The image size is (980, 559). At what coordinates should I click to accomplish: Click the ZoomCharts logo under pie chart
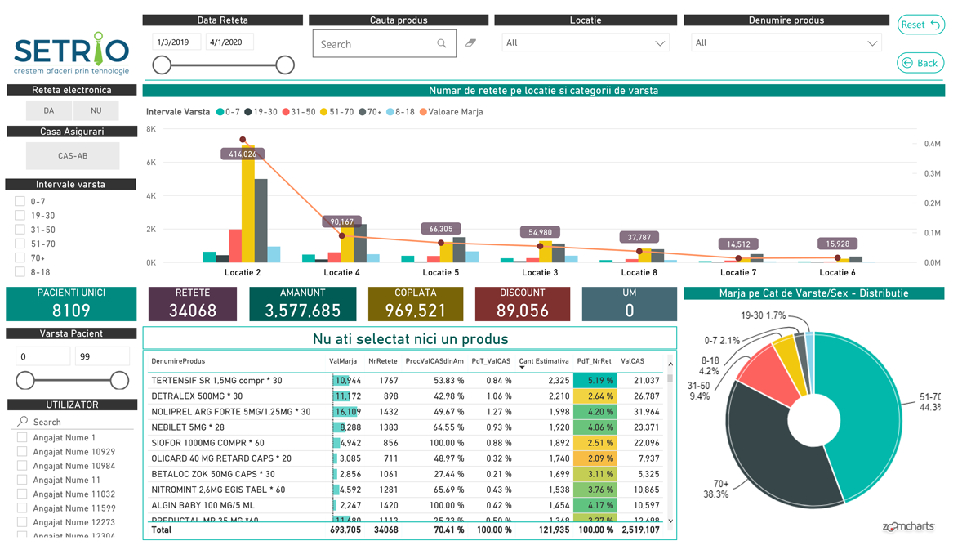pos(908,527)
